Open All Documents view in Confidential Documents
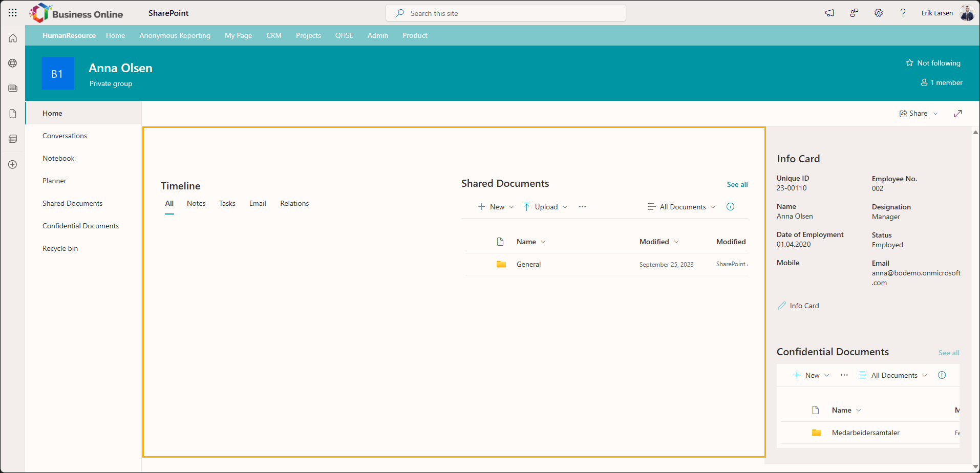Viewport: 980px width, 473px height. (893, 375)
